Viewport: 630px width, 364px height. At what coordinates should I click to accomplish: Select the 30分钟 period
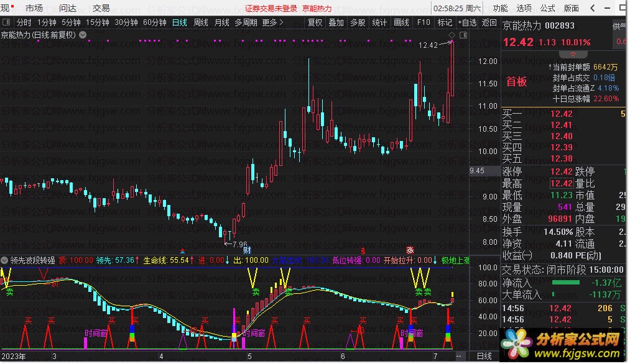[126, 22]
